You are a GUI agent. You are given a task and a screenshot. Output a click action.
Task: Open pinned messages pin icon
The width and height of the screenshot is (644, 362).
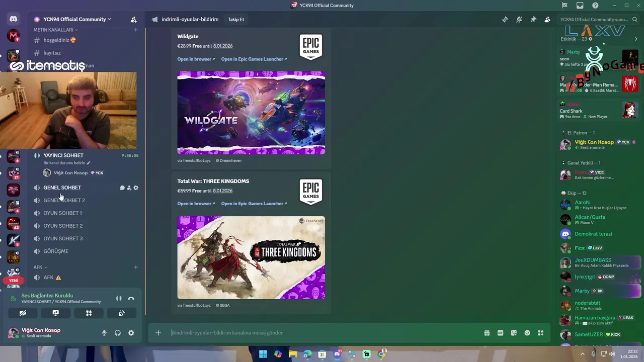[533, 20]
